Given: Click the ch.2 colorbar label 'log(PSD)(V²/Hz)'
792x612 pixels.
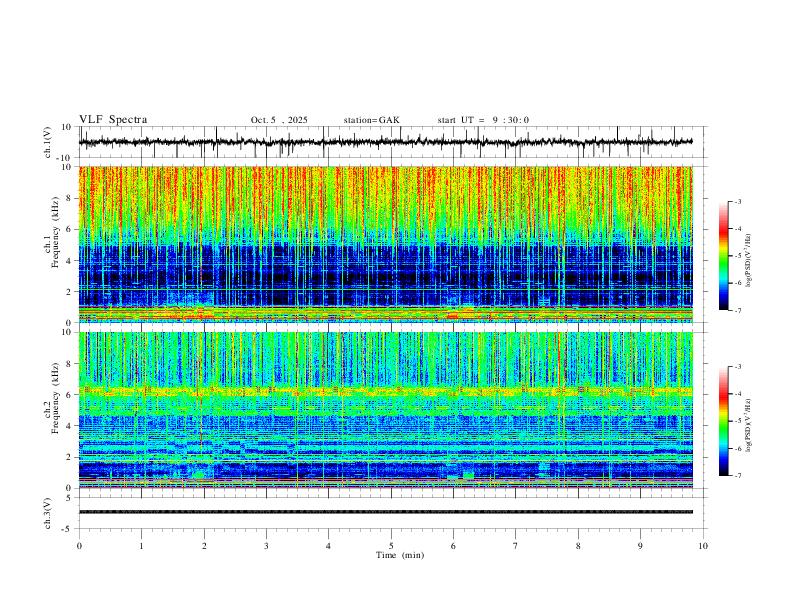Looking at the screenshot, I should [748, 426].
